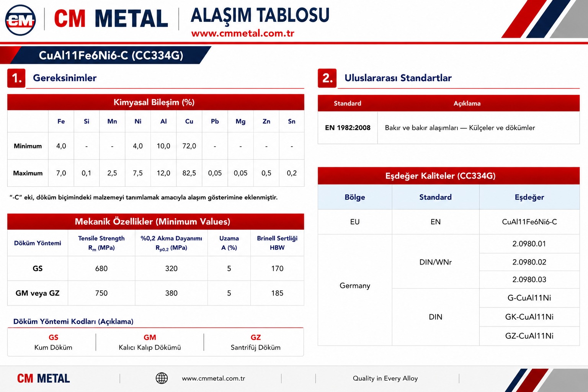
Task: Click the Cu maximum value 82,5
Action: 189,173
